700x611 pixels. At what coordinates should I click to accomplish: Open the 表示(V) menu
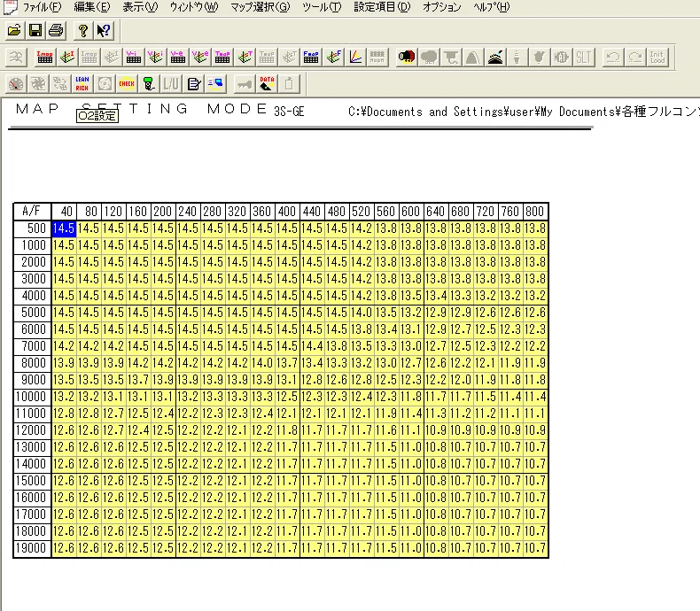(140, 7)
